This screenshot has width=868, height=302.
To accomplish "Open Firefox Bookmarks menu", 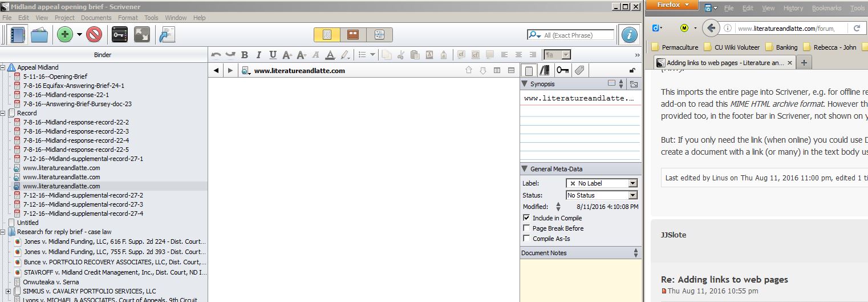I will (826, 8).
